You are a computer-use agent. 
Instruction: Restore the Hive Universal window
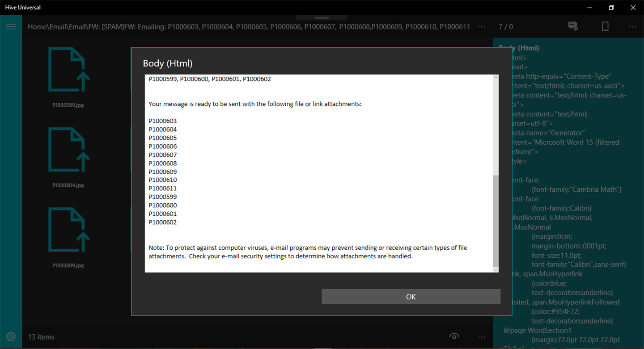(x=611, y=8)
